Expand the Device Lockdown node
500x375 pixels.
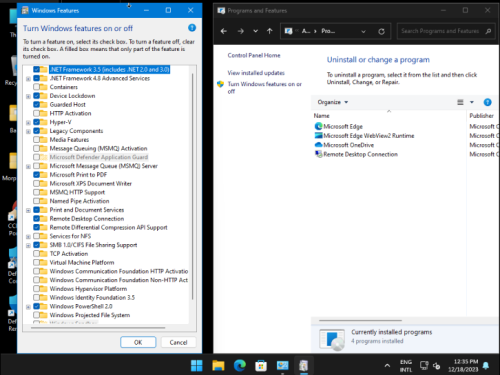click(28, 96)
